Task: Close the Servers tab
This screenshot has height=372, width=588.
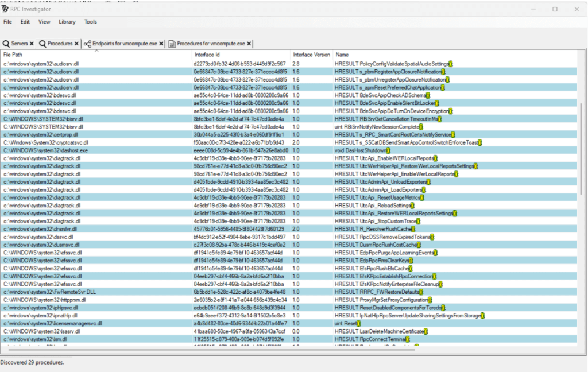Action: [32, 44]
